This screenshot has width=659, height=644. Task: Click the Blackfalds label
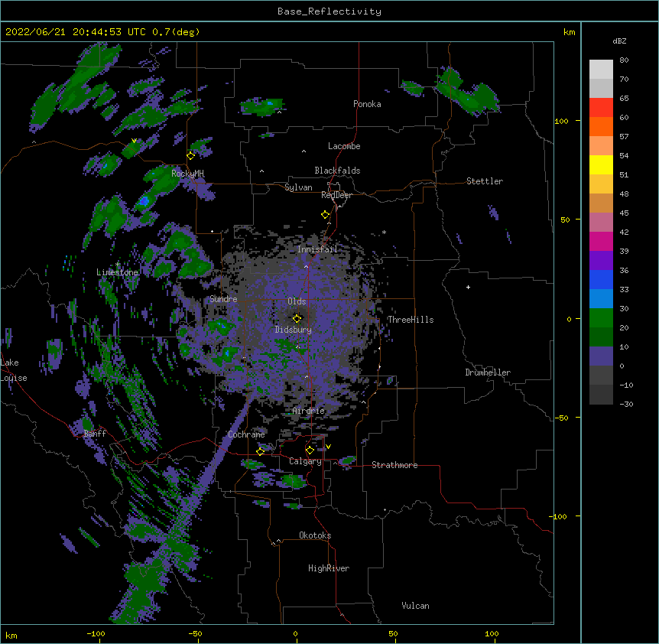pyautogui.click(x=337, y=171)
